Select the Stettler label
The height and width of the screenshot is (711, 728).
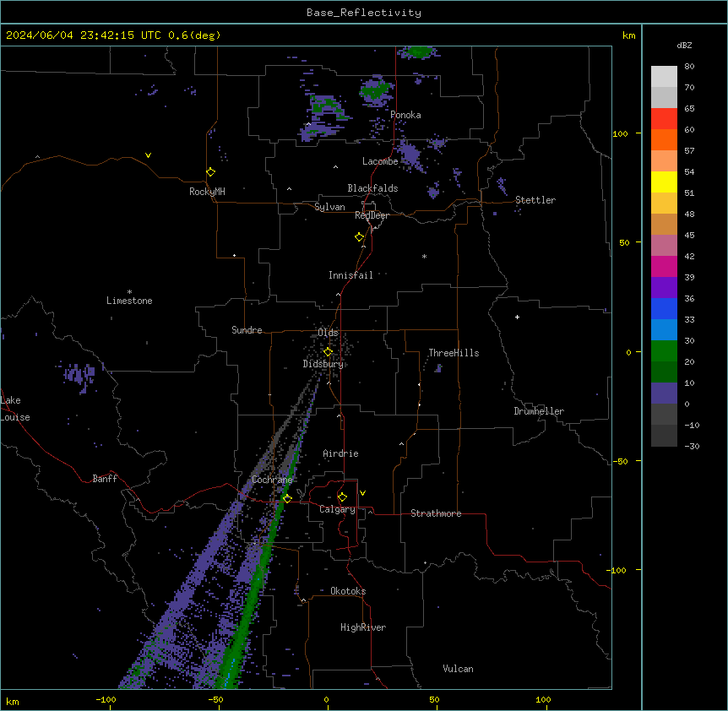pos(535,200)
